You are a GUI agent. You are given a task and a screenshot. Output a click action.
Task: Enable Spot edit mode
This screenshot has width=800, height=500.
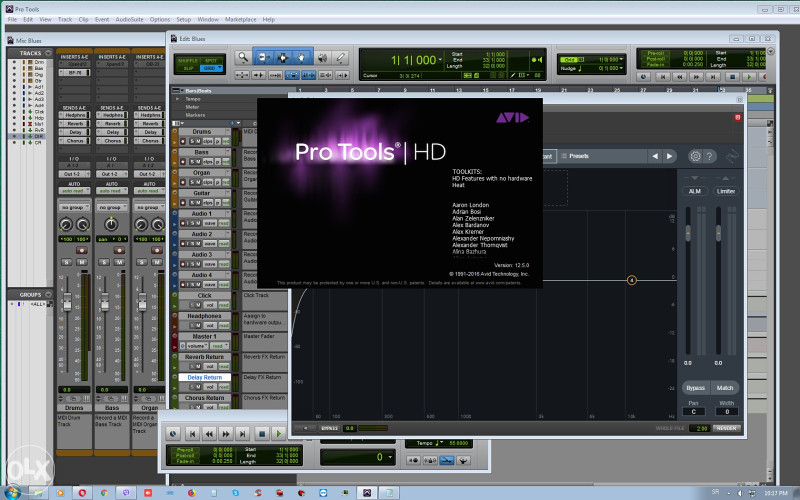(x=211, y=61)
